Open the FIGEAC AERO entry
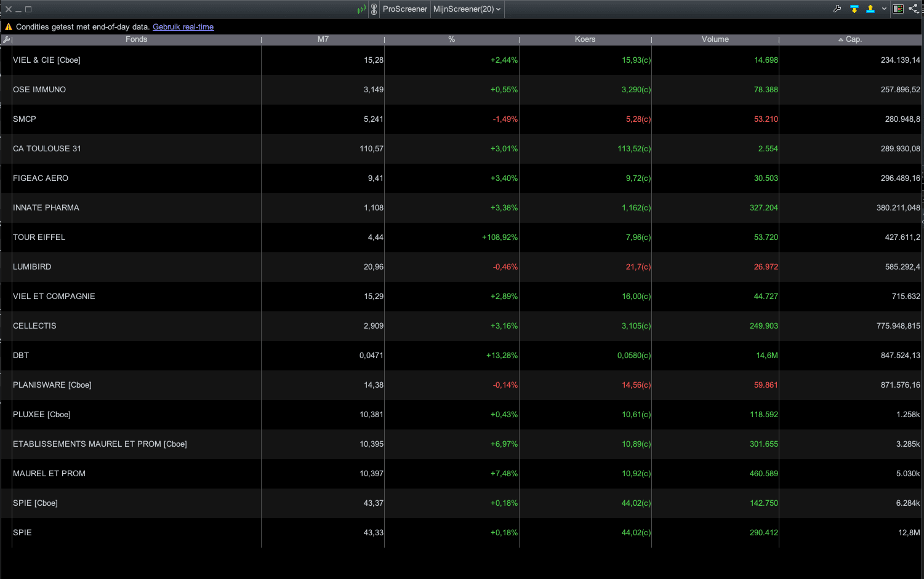The height and width of the screenshot is (579, 924). 41,178
